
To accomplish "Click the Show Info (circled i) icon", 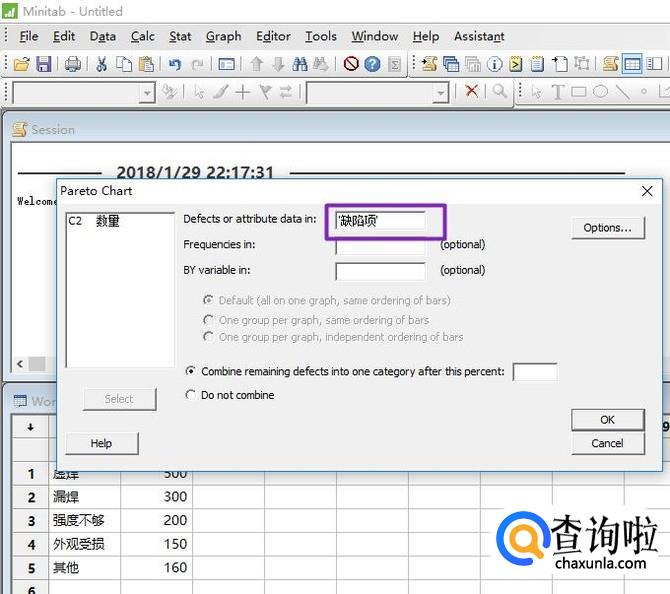I will point(494,64).
